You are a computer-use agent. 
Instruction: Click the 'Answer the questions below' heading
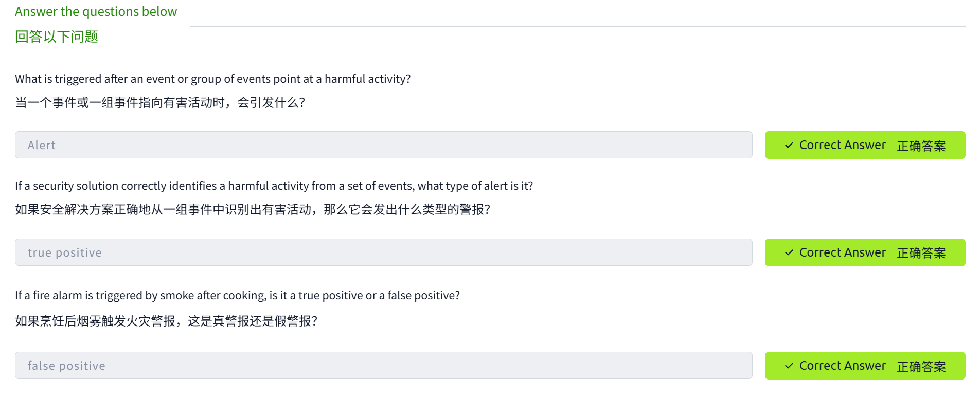[96, 12]
